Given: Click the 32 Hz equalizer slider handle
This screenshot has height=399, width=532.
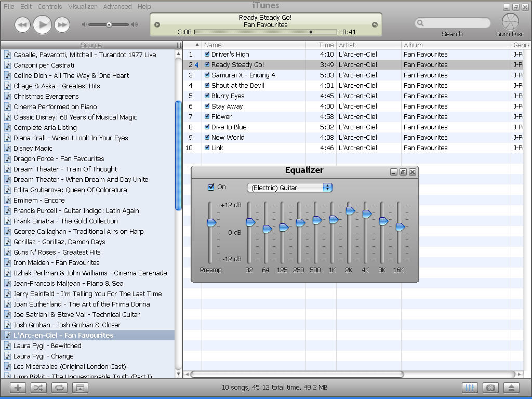Looking at the screenshot, I should point(250,222).
